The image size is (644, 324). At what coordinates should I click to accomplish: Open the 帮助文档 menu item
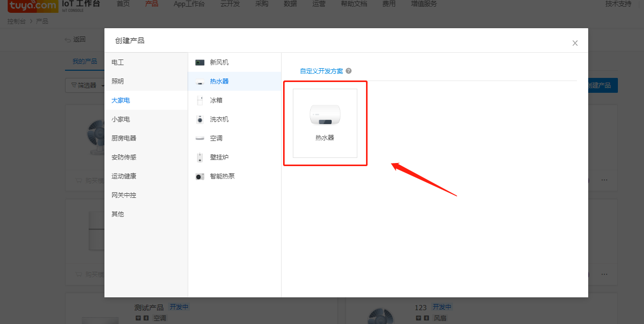354,4
